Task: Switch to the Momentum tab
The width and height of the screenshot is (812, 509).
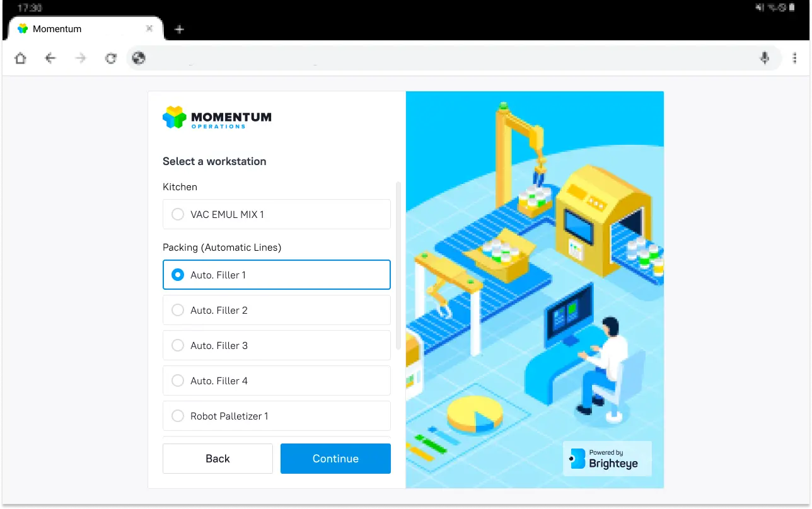Action: 84,29
